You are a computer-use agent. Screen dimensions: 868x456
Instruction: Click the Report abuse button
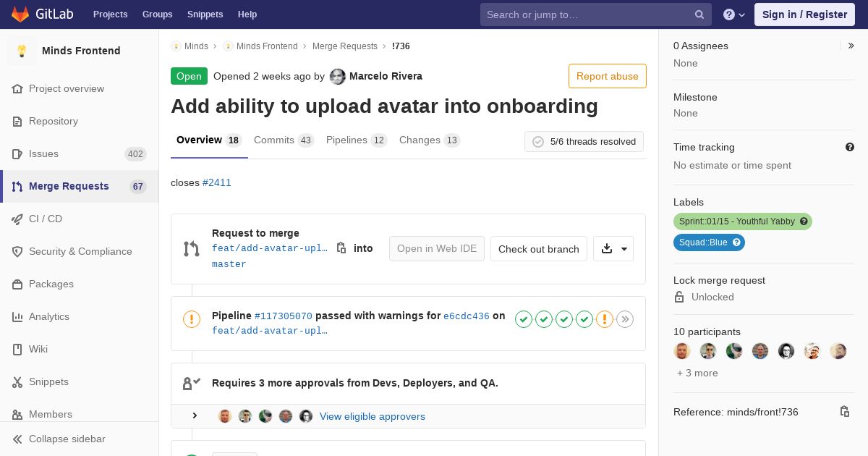[x=608, y=76]
